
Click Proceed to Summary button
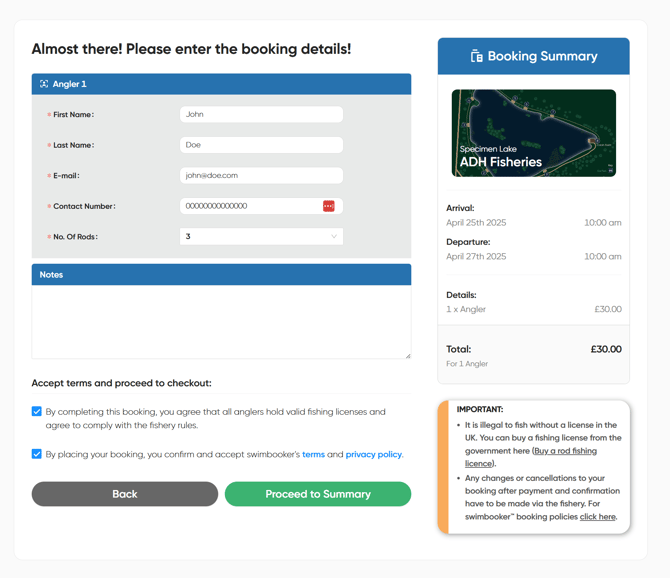pyautogui.click(x=318, y=494)
